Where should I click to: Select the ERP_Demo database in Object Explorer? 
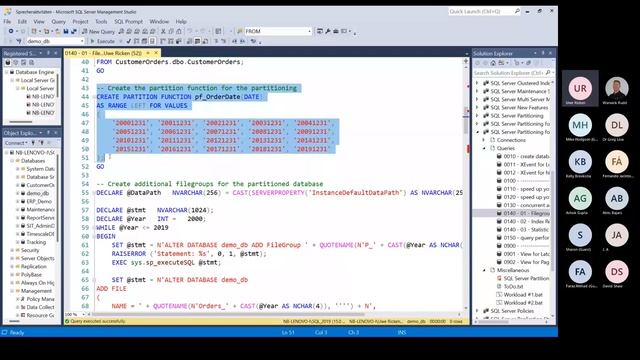click(36, 201)
